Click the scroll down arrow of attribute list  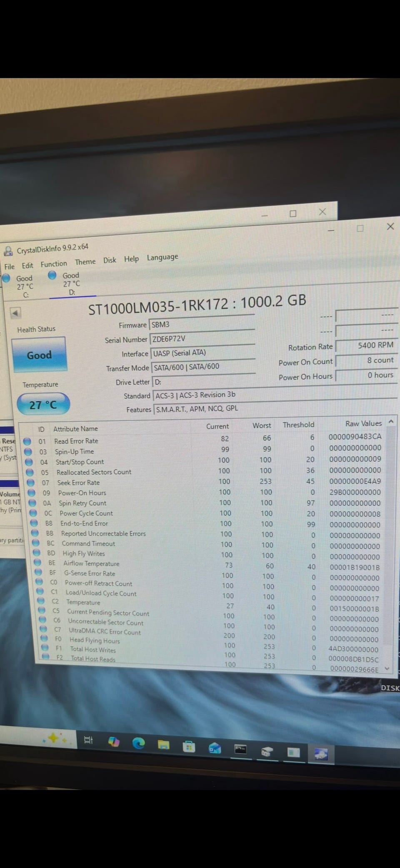[x=387, y=669]
